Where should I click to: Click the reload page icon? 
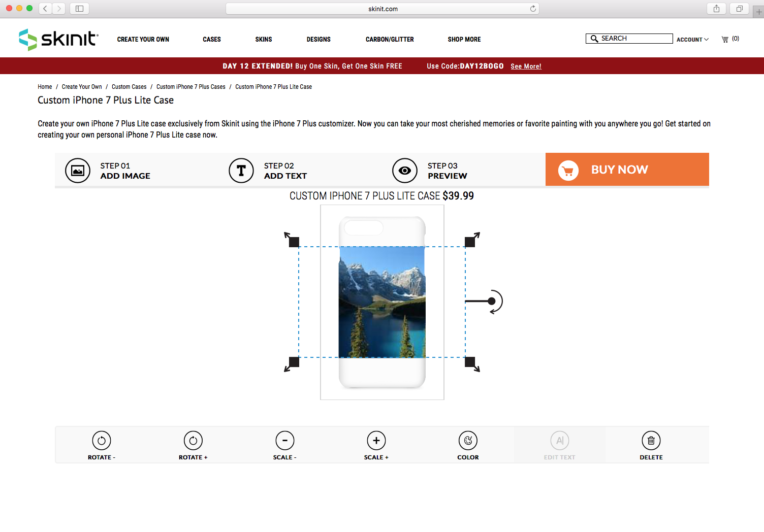point(533,9)
